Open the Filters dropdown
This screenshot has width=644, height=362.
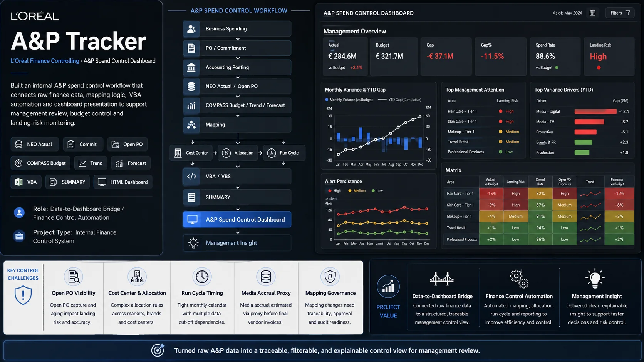coord(620,13)
